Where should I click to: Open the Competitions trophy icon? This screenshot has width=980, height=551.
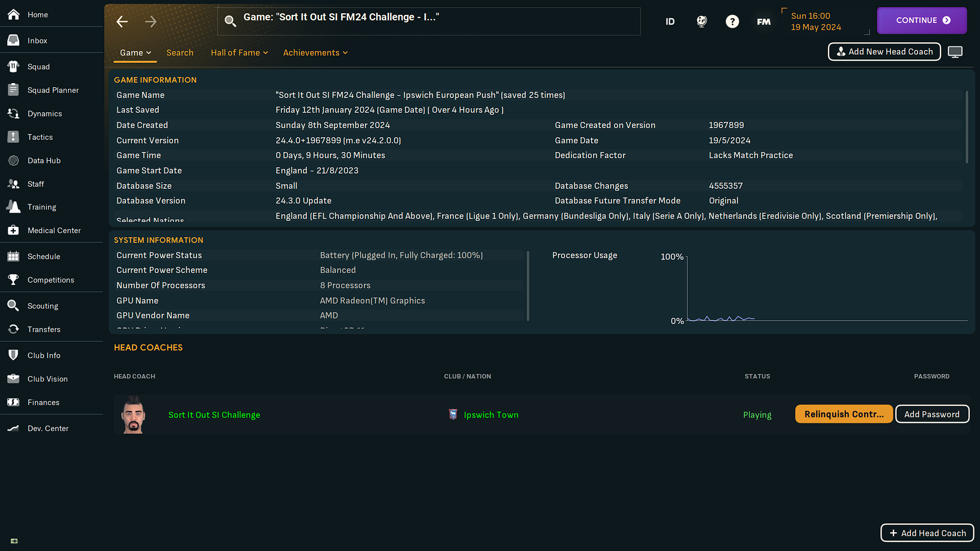pos(14,280)
